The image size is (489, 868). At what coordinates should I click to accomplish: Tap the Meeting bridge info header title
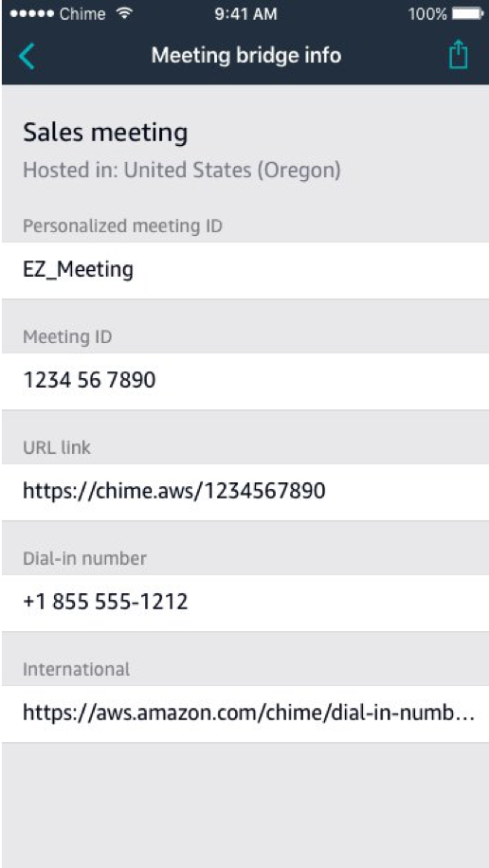click(246, 55)
